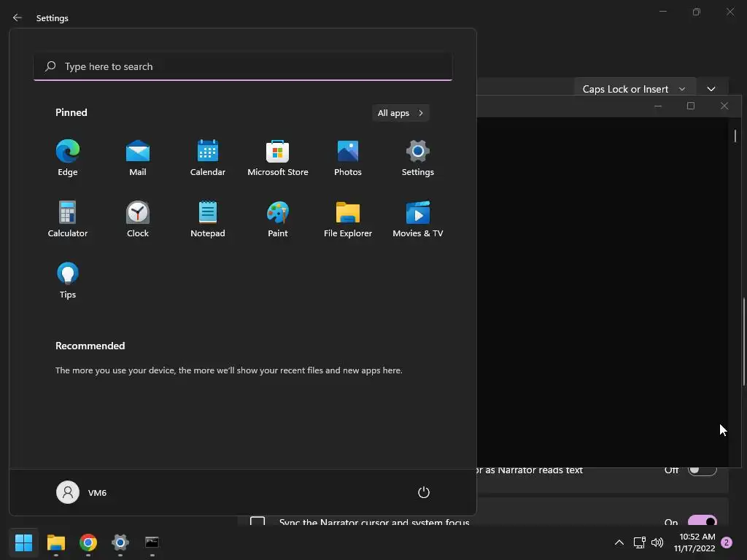
Task: Open Notepad from pinned apps
Action: click(x=208, y=219)
